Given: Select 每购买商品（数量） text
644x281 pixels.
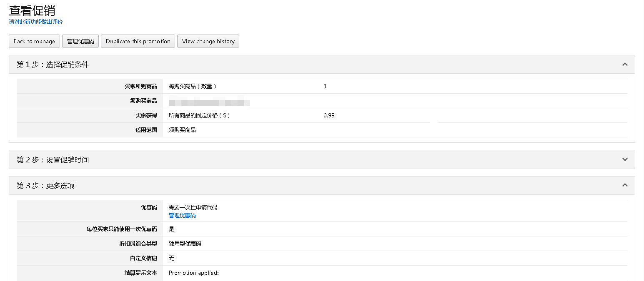Looking at the screenshot, I should pyautogui.click(x=193, y=86).
